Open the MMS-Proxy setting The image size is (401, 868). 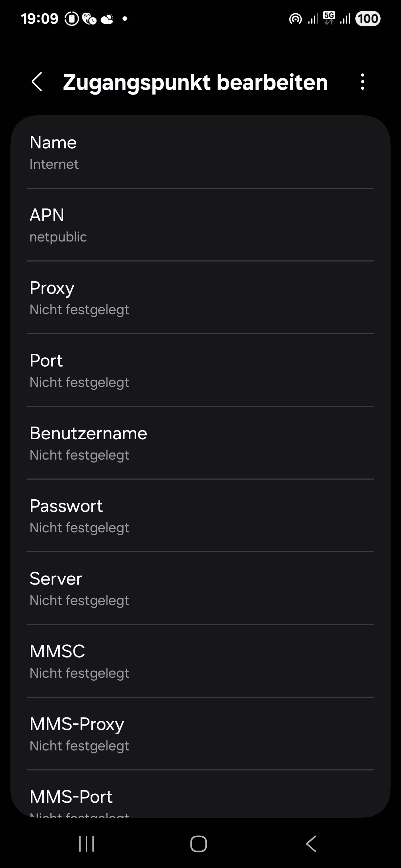pyautogui.click(x=200, y=734)
